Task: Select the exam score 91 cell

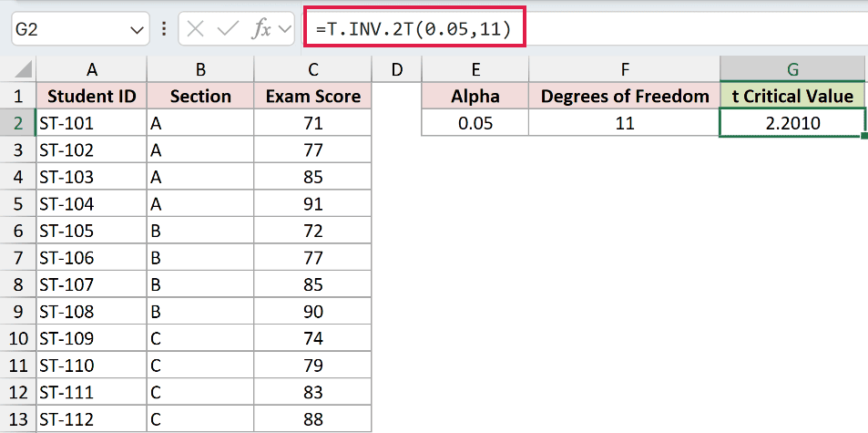Action: 312,204
